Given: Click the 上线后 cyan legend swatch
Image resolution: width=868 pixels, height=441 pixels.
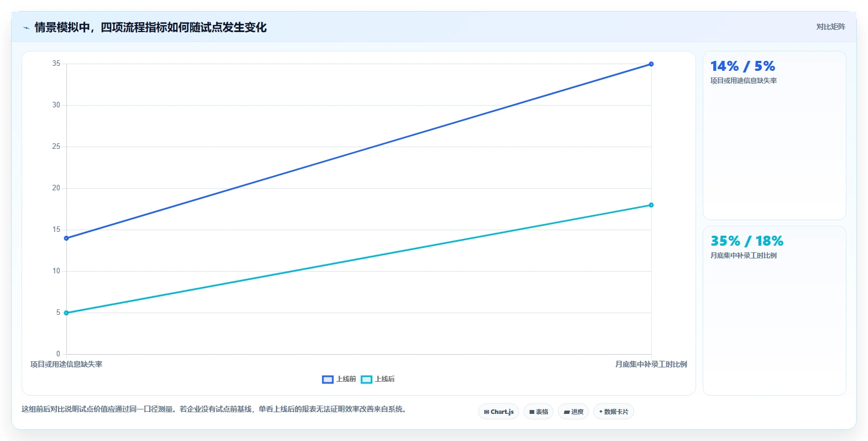Looking at the screenshot, I should [x=367, y=379].
